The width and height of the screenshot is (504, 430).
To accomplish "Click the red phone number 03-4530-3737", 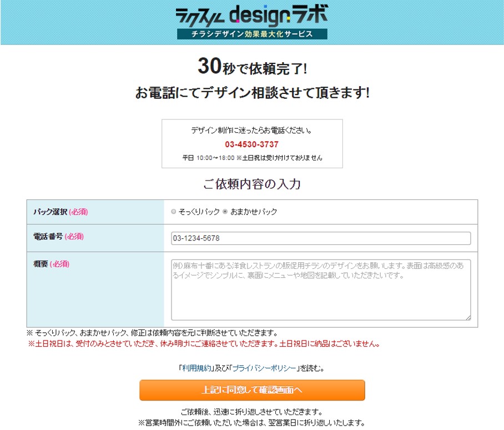I will 251,144.
